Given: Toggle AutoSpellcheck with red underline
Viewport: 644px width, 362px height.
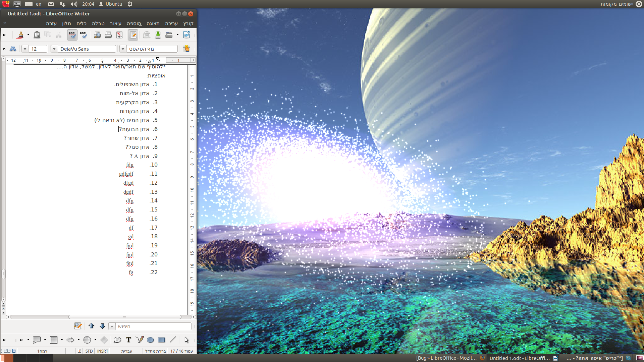Looking at the screenshot, I should tap(72, 35).
